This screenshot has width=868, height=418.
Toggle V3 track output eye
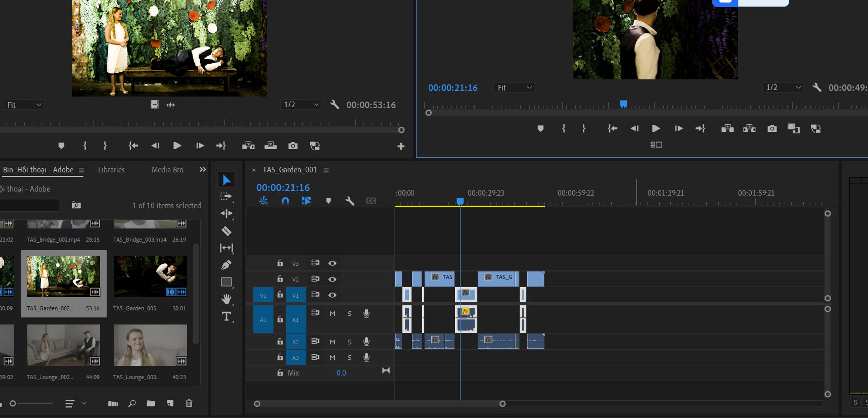pos(332,263)
